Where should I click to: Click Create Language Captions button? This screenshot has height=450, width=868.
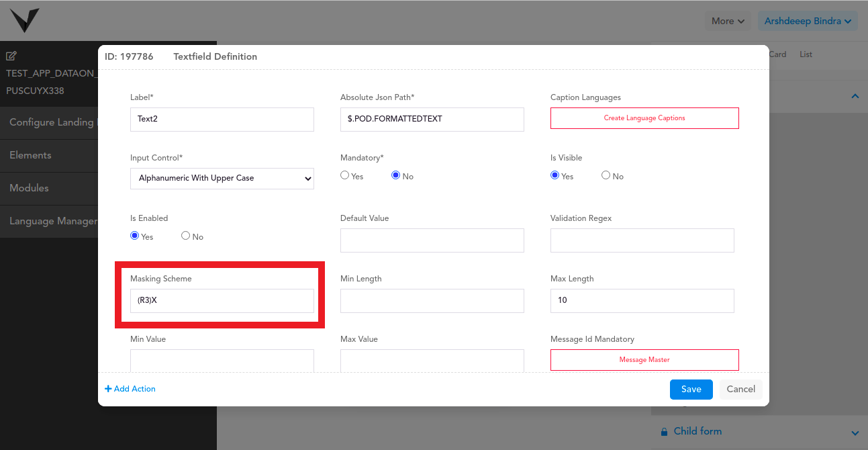pyautogui.click(x=644, y=118)
